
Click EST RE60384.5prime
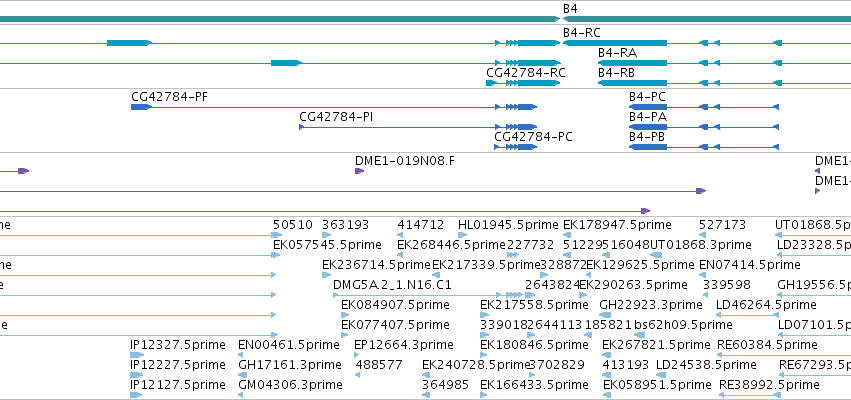pos(767,345)
